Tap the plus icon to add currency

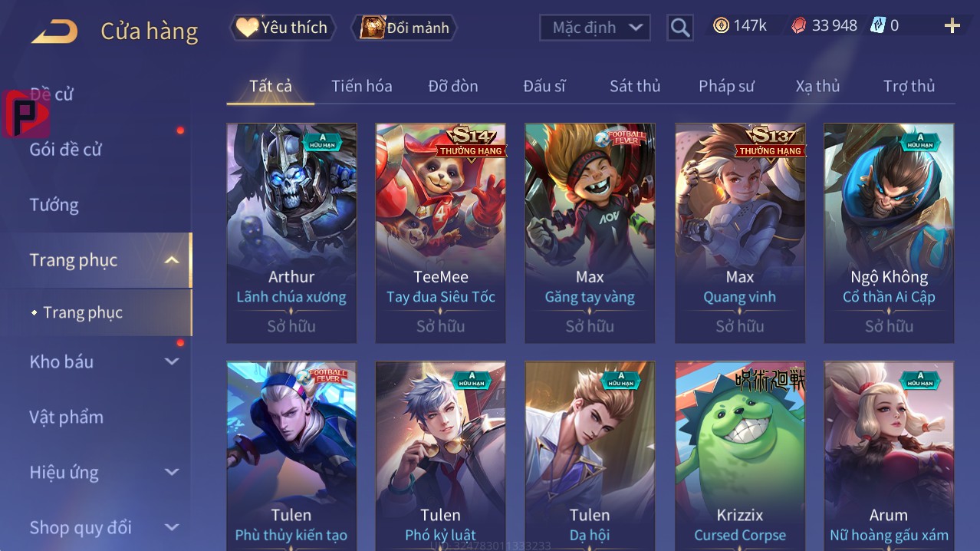(952, 26)
